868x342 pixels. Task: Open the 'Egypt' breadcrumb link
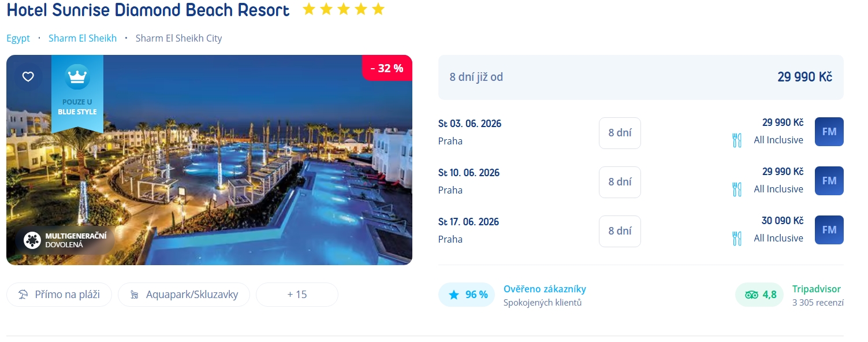(x=18, y=38)
